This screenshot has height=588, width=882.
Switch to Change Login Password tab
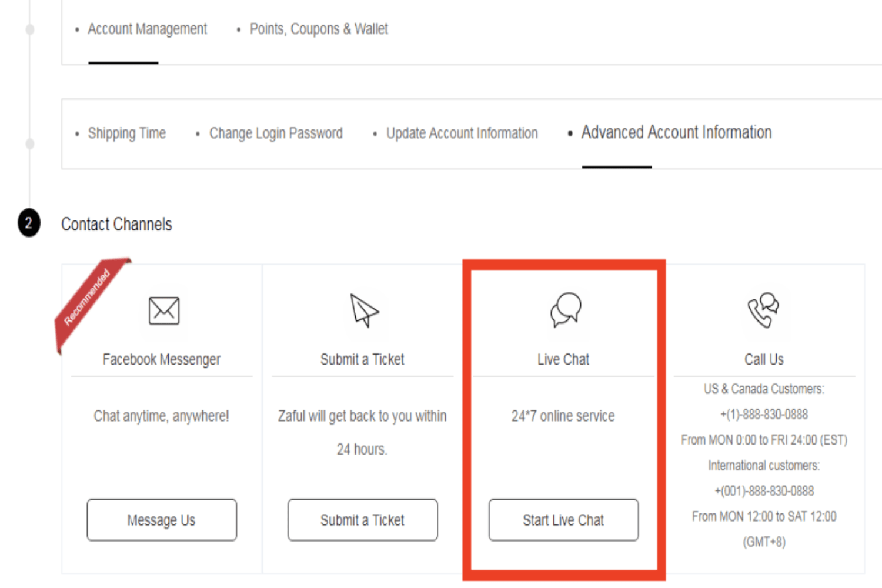tap(276, 133)
